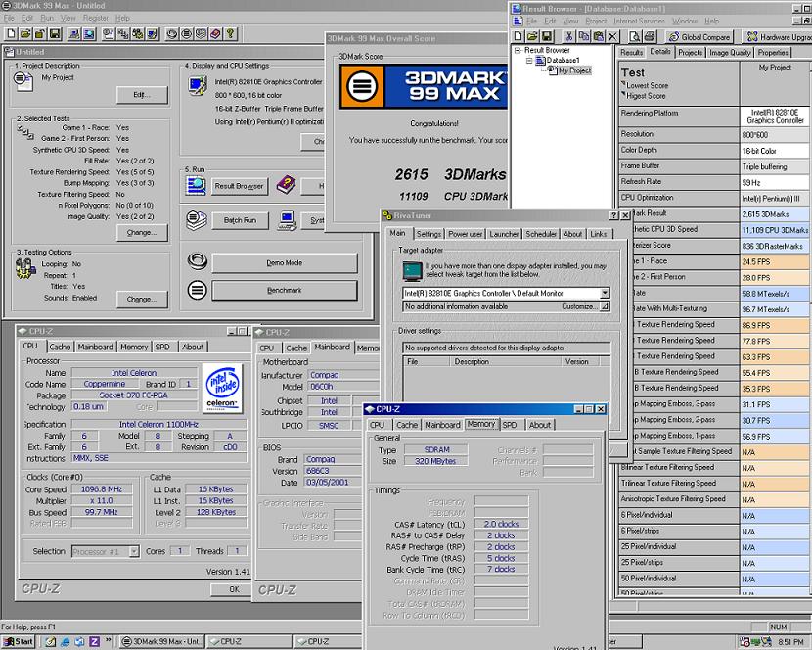Click the Open folder icon in 3DMark toolbar
The height and width of the screenshot is (650, 812).
(25, 34)
